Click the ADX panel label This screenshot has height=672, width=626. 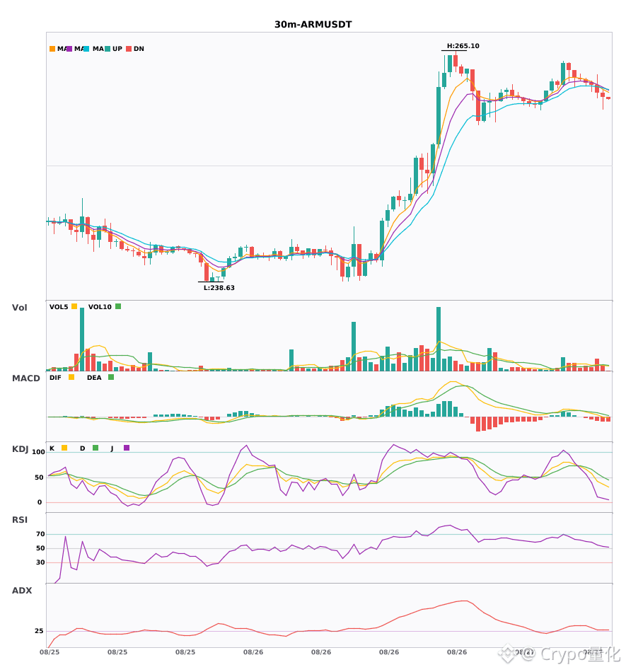22,591
